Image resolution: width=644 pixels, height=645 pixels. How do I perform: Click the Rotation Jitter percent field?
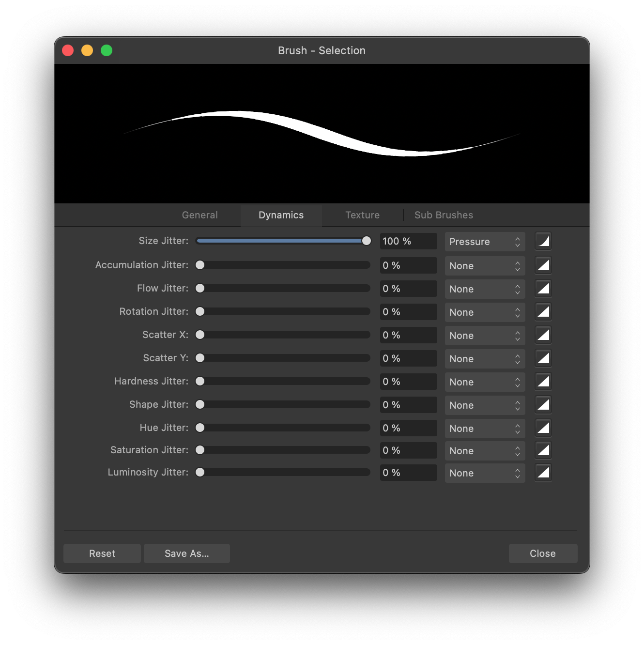click(409, 312)
